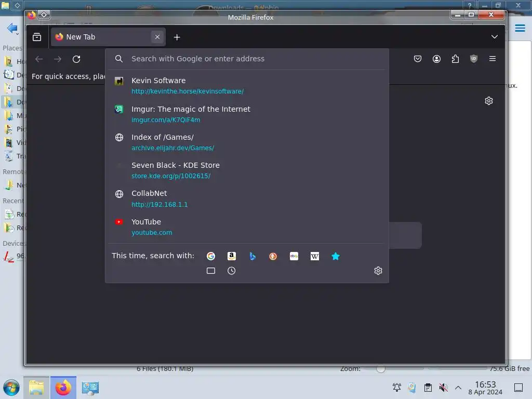Search in open tabs icon
The image size is (532, 399).
coord(211,271)
